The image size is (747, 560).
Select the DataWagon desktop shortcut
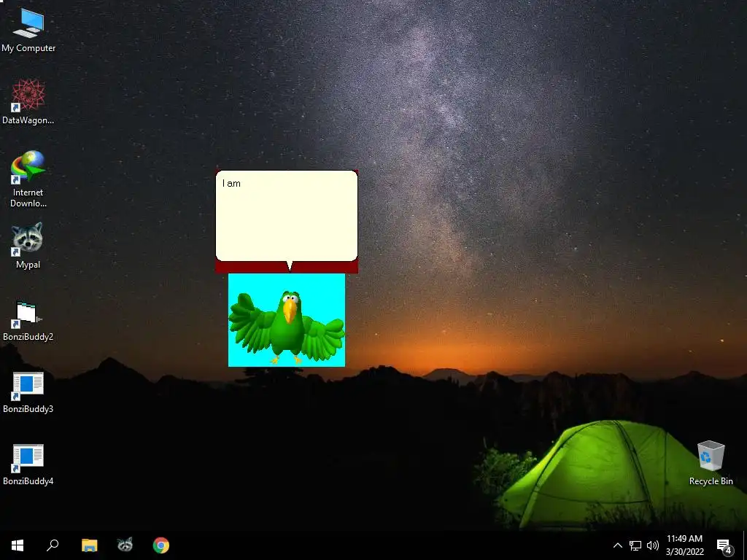click(28, 102)
